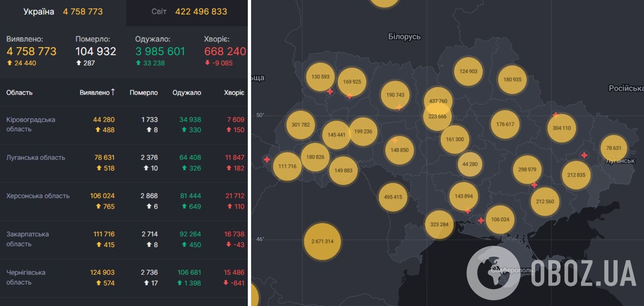Click the Одужало total 3 985 601
This screenshot has width=644, height=306.
point(160,51)
